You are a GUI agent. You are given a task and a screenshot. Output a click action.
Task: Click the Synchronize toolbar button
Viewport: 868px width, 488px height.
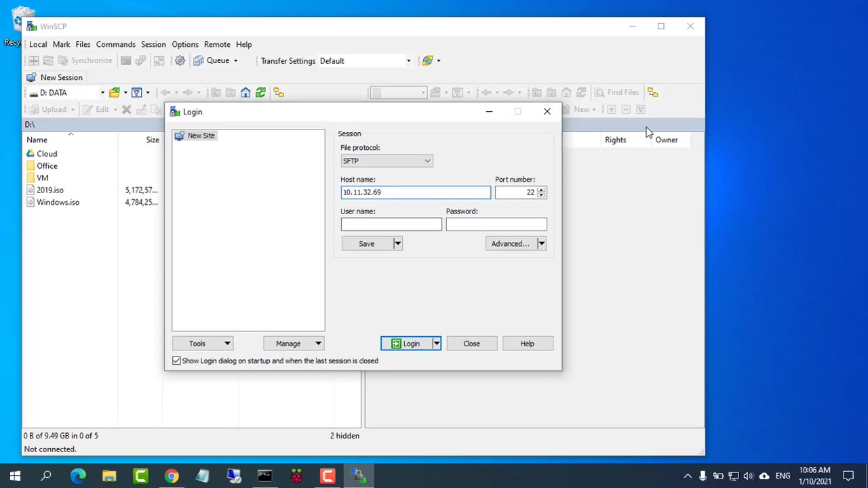pyautogui.click(x=84, y=60)
